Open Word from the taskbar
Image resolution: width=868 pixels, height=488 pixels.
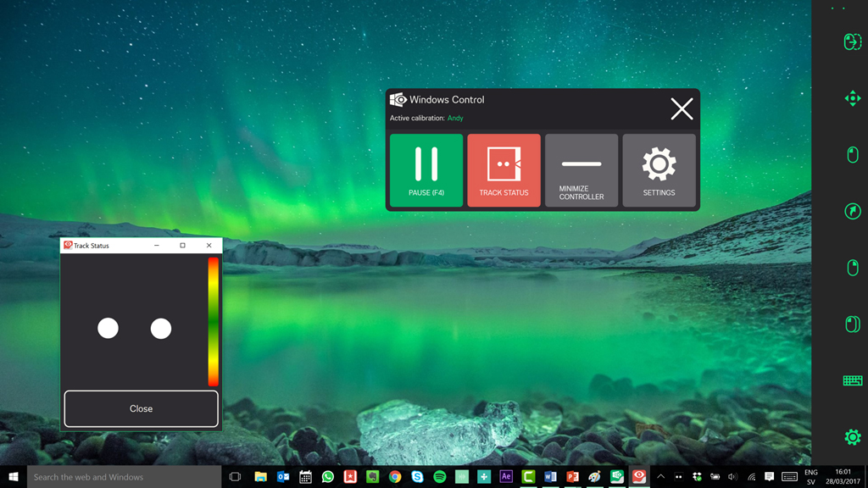pos(550,476)
